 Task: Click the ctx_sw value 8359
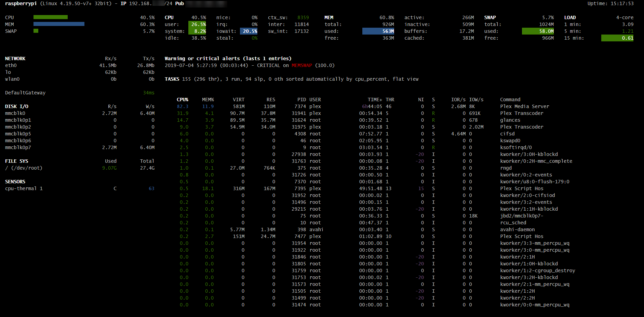tap(303, 17)
